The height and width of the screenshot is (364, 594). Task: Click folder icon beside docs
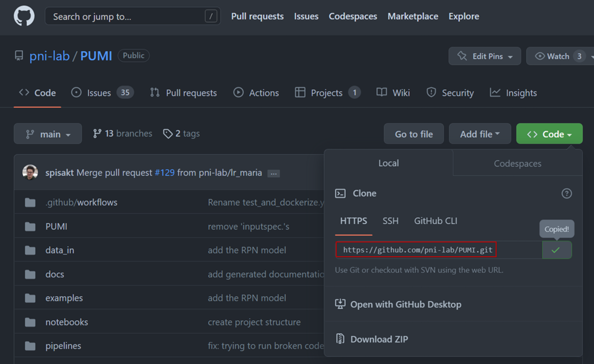point(30,274)
